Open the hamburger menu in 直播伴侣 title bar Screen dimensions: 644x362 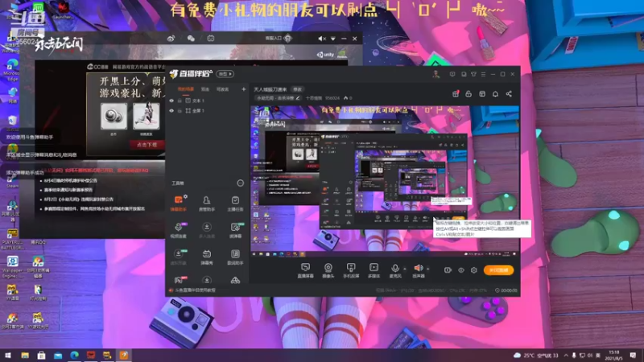[483, 74]
